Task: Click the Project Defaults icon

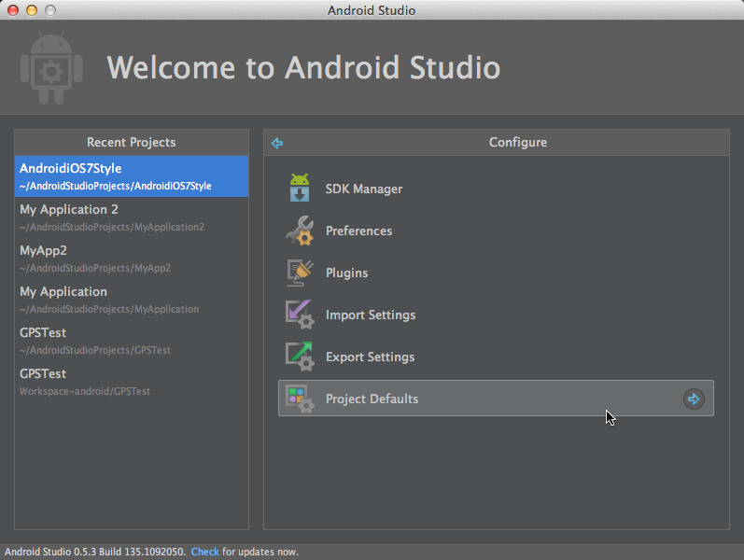Action: (300, 399)
